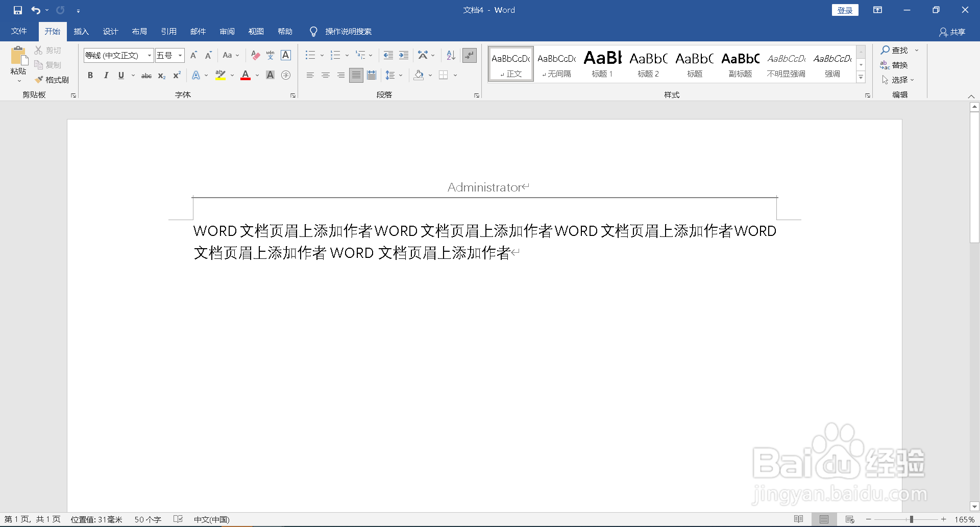Click the language 中文(中国) status button
980x527 pixels.
point(211,519)
